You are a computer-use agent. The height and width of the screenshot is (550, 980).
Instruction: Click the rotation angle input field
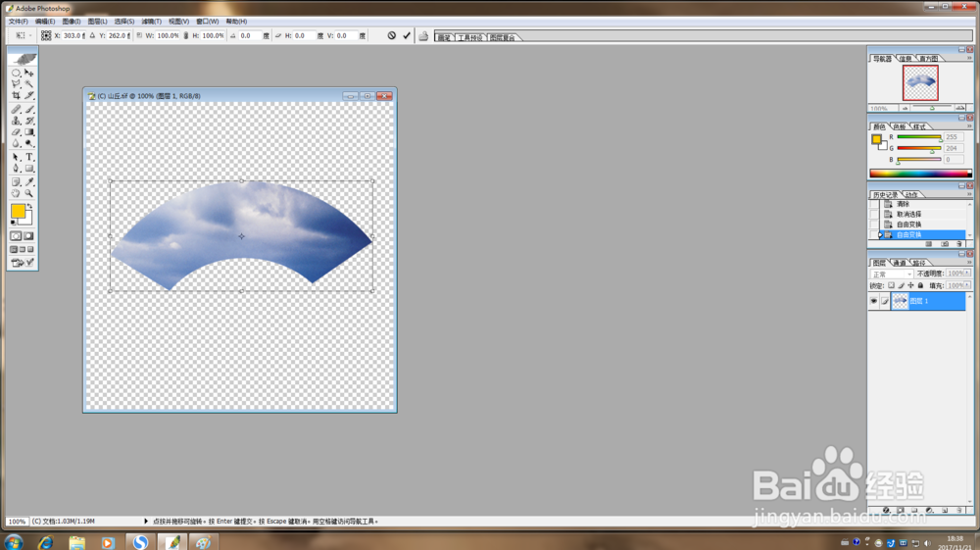[250, 35]
